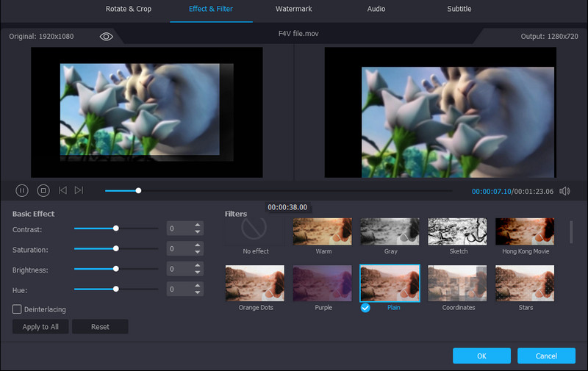Screen dimensions: 588x371
Task: Pause the video playback
Action: point(22,190)
